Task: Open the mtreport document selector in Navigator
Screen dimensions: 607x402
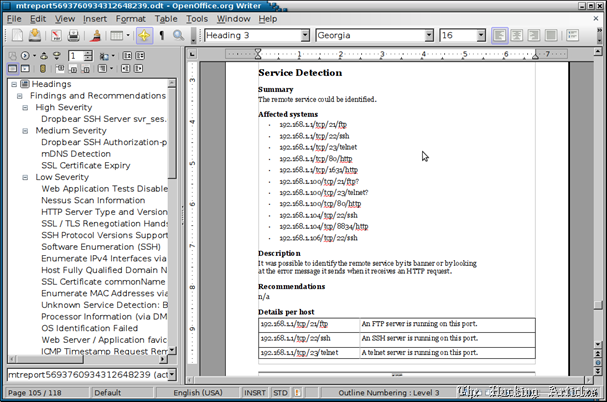Action: click(x=92, y=375)
